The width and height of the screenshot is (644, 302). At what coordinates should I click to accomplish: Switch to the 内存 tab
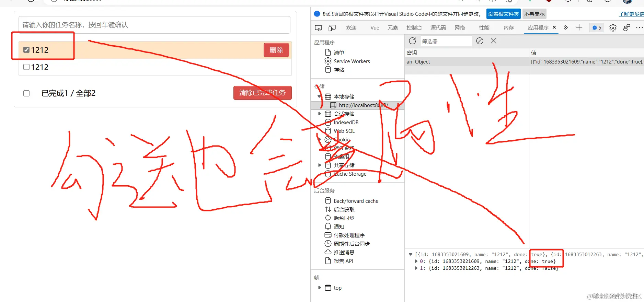(508, 28)
